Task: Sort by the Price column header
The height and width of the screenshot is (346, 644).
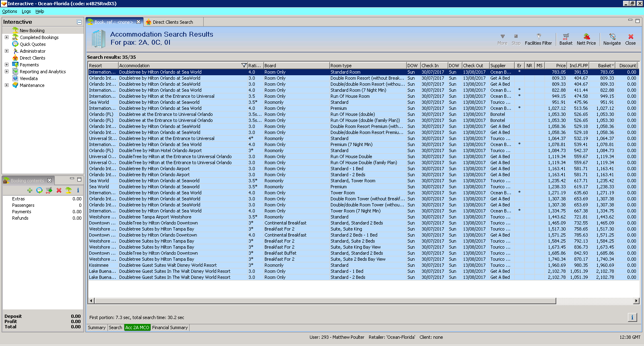Action: tap(555, 66)
